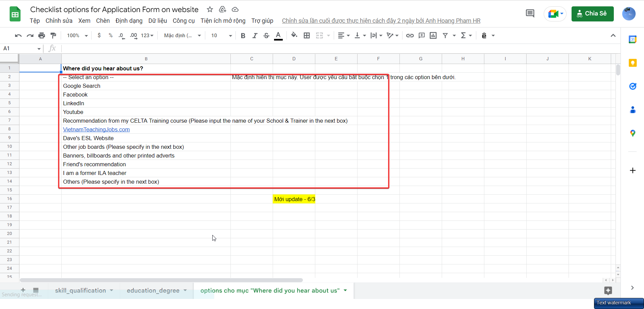Image resolution: width=644 pixels, height=309 pixels.
Task: Open the Chèn menu
Action: (x=103, y=21)
